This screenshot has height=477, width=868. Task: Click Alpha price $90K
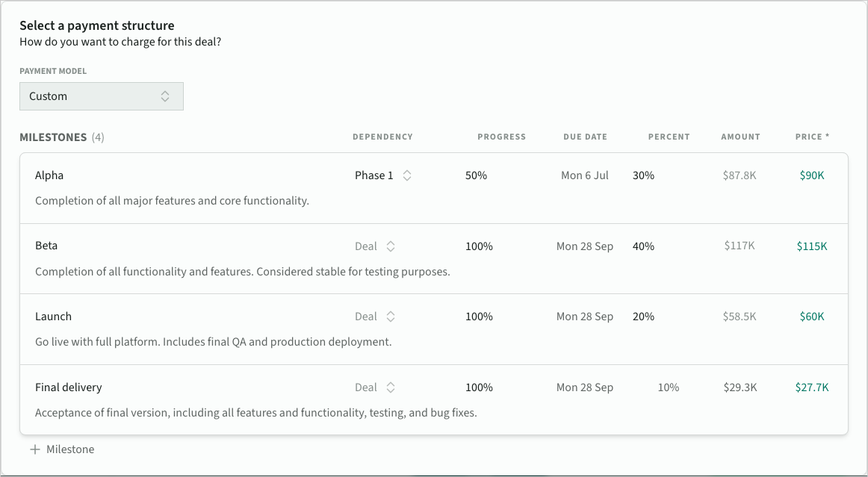(x=811, y=175)
